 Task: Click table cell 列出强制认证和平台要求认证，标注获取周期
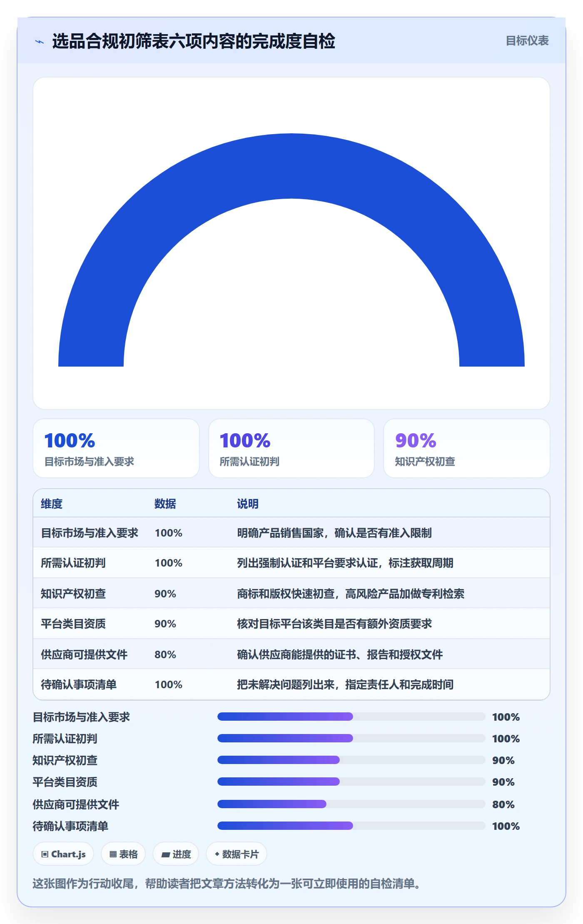(x=345, y=563)
